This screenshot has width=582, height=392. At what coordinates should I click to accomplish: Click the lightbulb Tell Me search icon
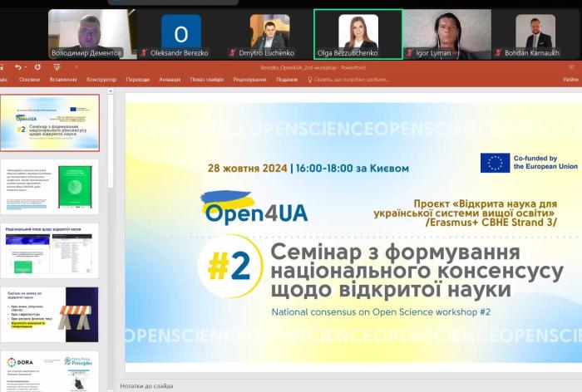[310, 80]
